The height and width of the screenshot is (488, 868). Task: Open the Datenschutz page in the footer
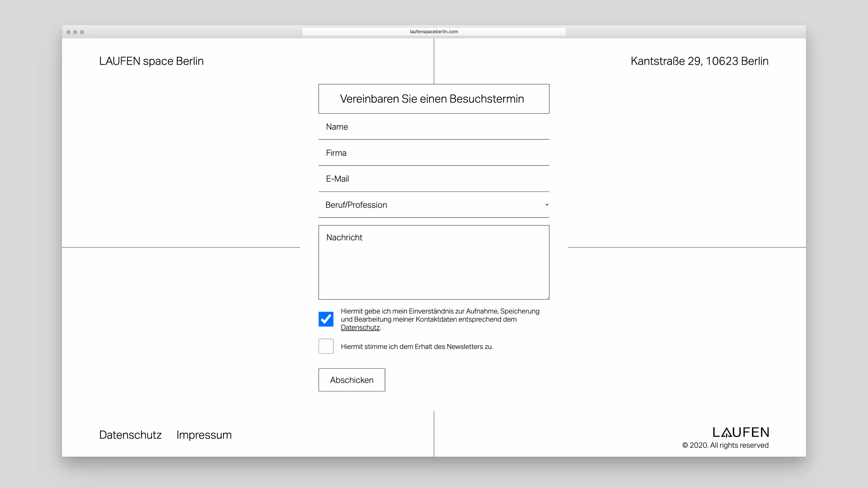130,435
